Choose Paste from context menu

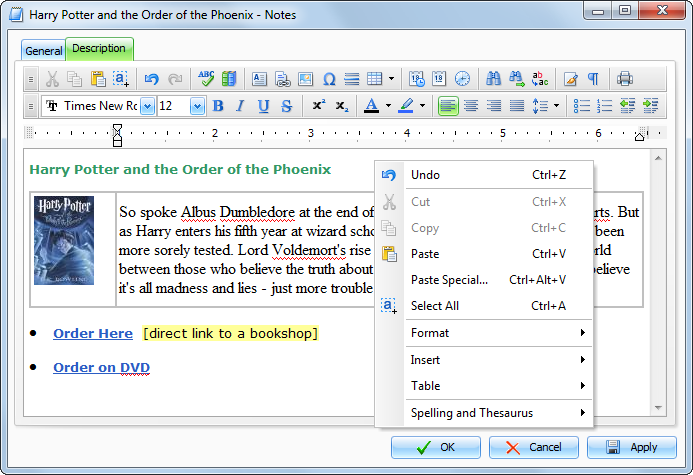pyautogui.click(x=484, y=254)
